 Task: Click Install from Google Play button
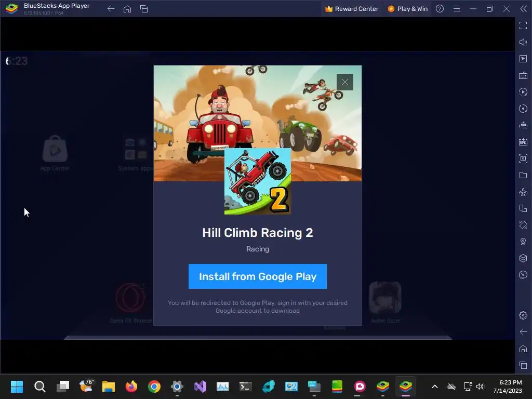(258, 276)
